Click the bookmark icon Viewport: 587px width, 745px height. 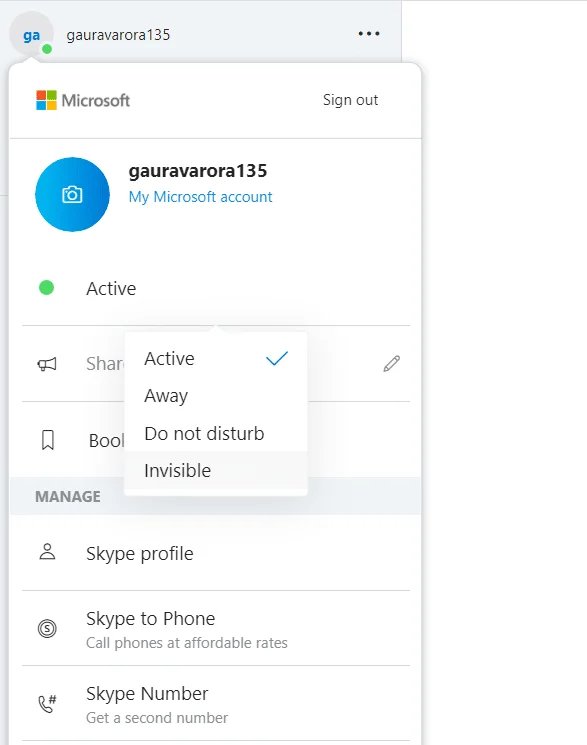pyautogui.click(x=48, y=440)
